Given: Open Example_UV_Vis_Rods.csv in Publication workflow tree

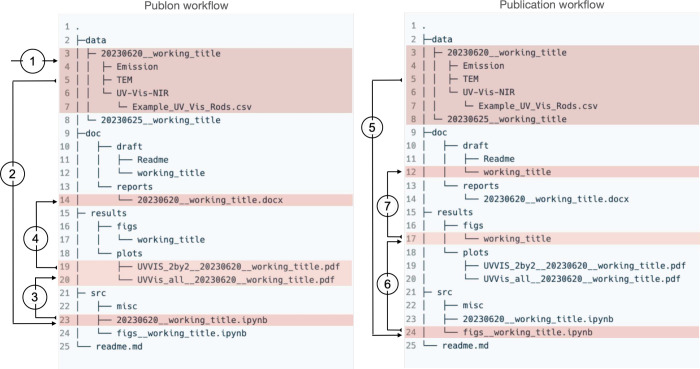Looking at the screenshot, I should pos(538,106).
